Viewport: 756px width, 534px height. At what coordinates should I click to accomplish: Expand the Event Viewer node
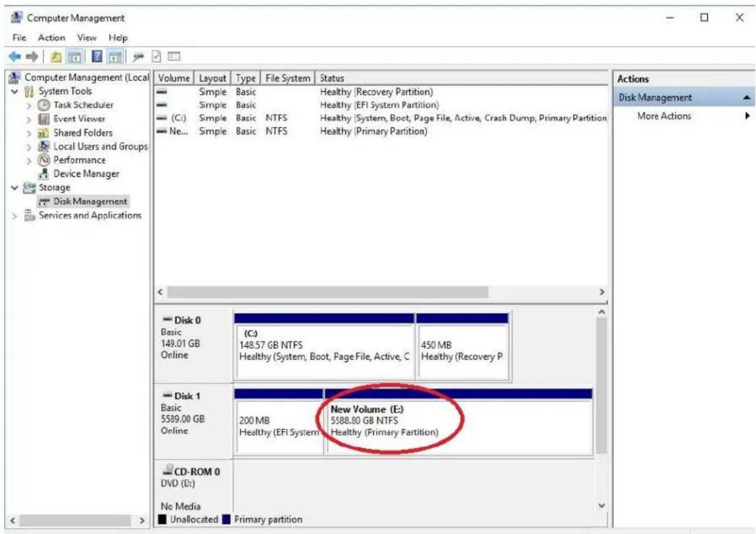coord(29,119)
